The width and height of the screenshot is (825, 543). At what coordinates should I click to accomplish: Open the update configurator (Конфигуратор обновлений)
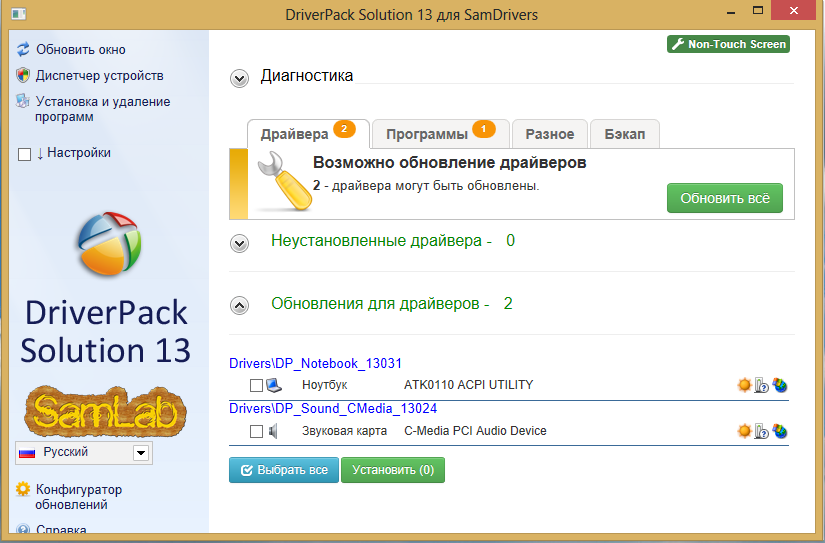[x=78, y=497]
